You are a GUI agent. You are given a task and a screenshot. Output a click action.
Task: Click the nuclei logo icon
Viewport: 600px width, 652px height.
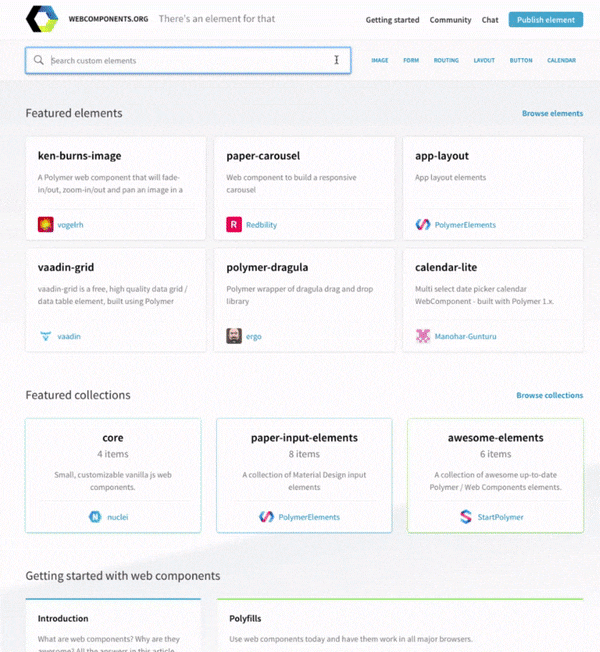(95, 517)
